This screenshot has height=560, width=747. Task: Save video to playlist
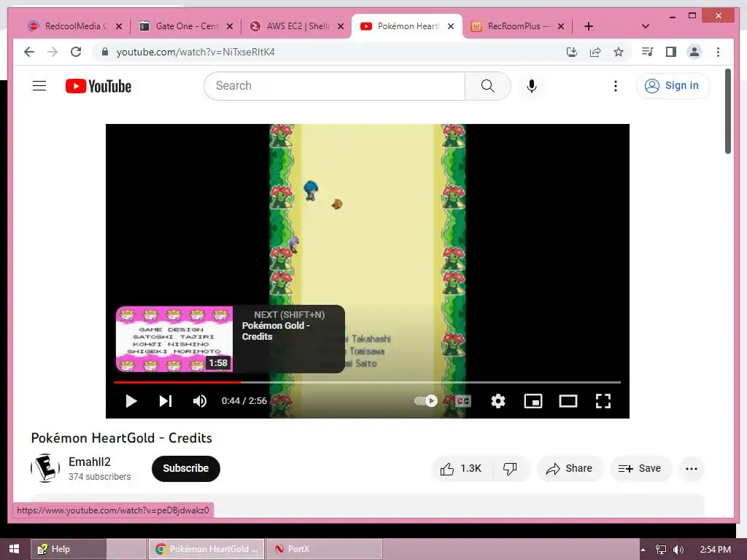[640, 469]
